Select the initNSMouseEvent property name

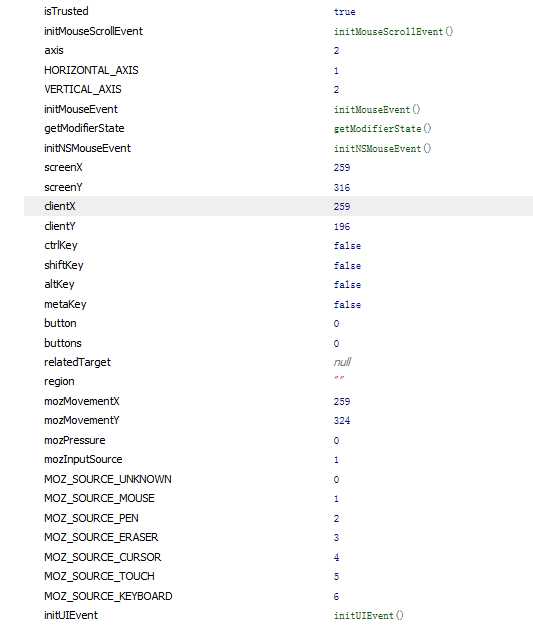(88, 148)
